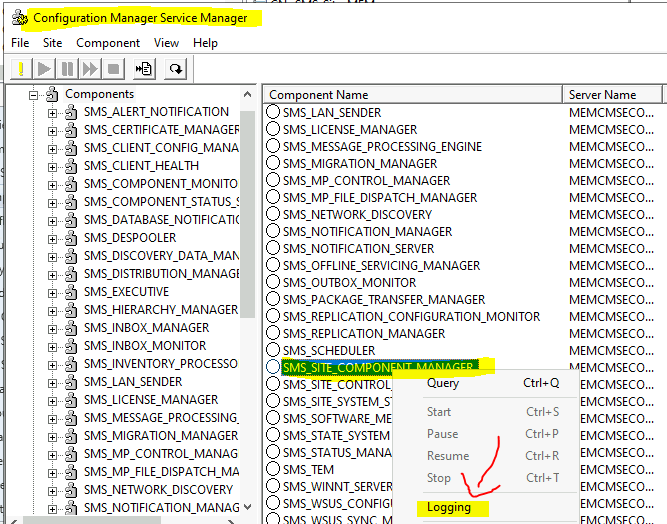Click the icon beside SMS_DESPOOLER in the tree
This screenshot has width=667, height=524.
pyautogui.click(x=71, y=238)
